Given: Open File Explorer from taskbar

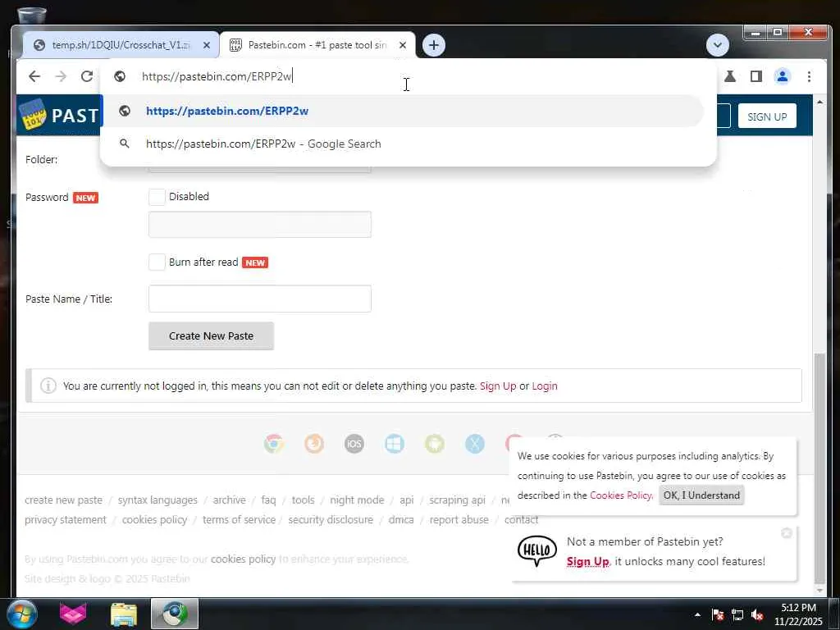Looking at the screenshot, I should click(x=124, y=614).
